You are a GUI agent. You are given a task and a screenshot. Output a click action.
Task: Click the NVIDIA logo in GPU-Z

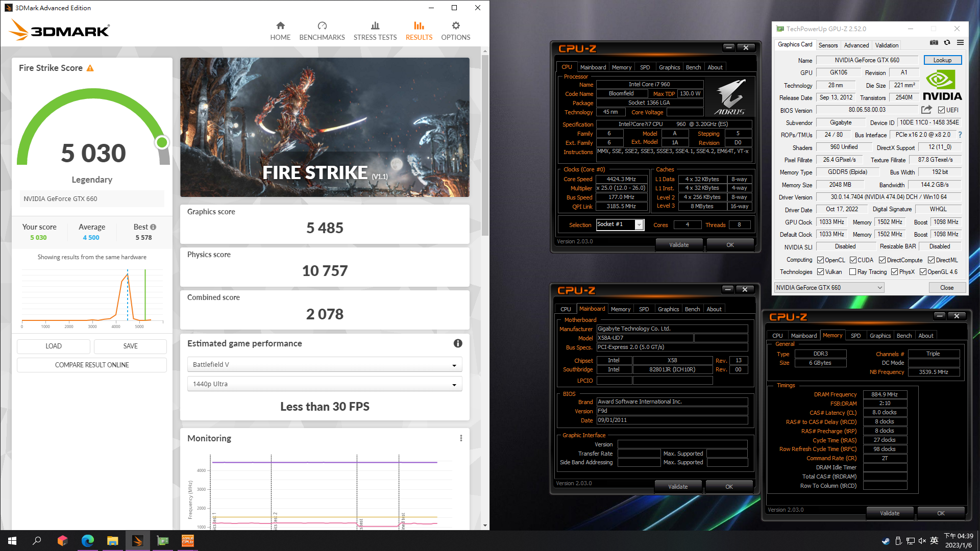pos(942,86)
